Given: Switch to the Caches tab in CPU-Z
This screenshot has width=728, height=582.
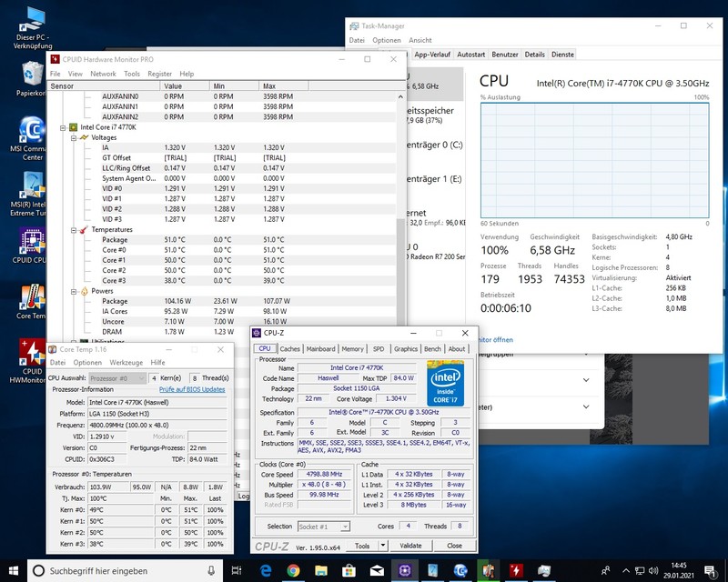Looking at the screenshot, I should (x=289, y=349).
